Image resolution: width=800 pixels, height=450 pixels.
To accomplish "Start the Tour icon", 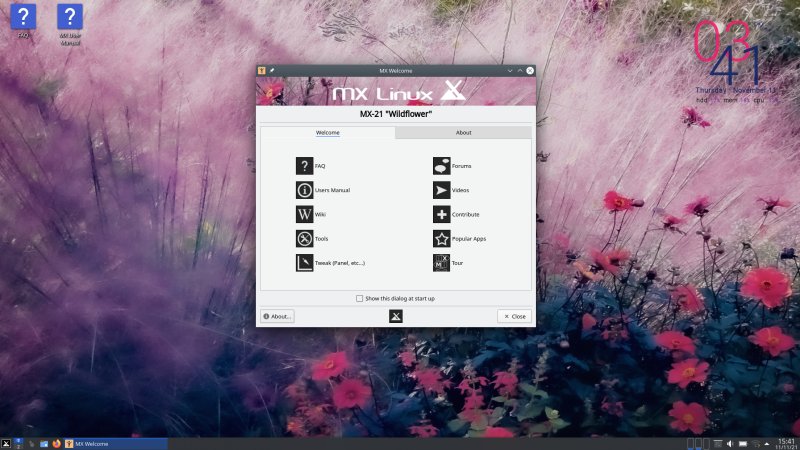I will (x=441, y=263).
